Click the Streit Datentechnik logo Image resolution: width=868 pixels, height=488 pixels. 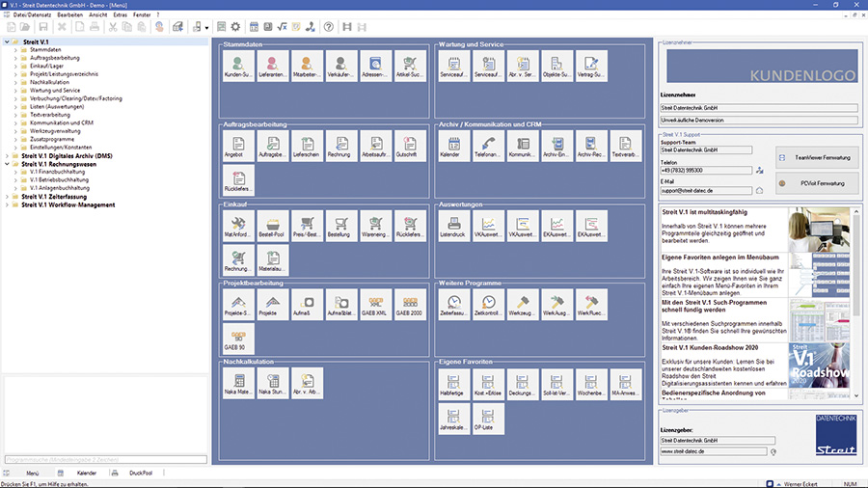pyautogui.click(x=836, y=435)
